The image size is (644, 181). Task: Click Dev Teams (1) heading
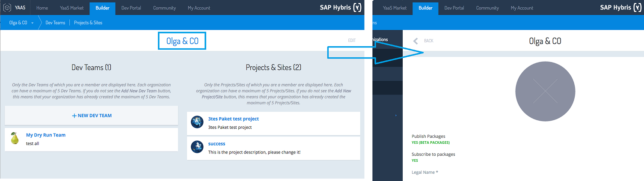(91, 67)
